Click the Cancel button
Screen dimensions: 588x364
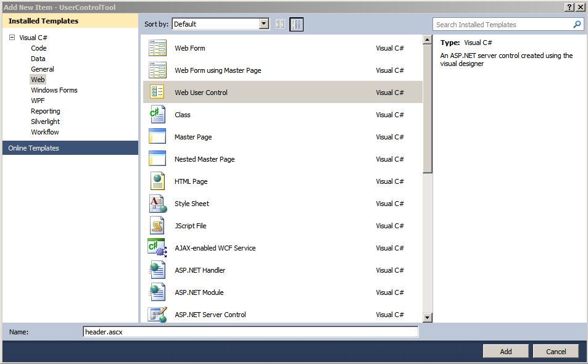pyautogui.click(x=556, y=351)
